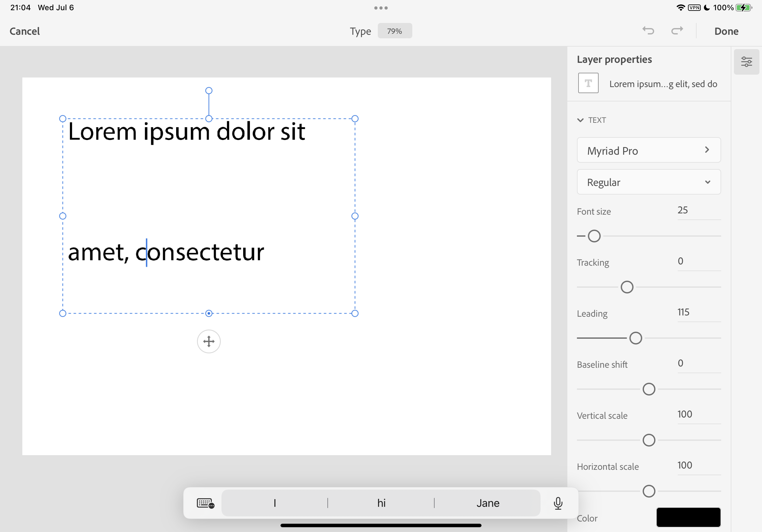762x532 pixels.
Task: Tap the Horizontal scale slider knob
Action: [648, 491]
